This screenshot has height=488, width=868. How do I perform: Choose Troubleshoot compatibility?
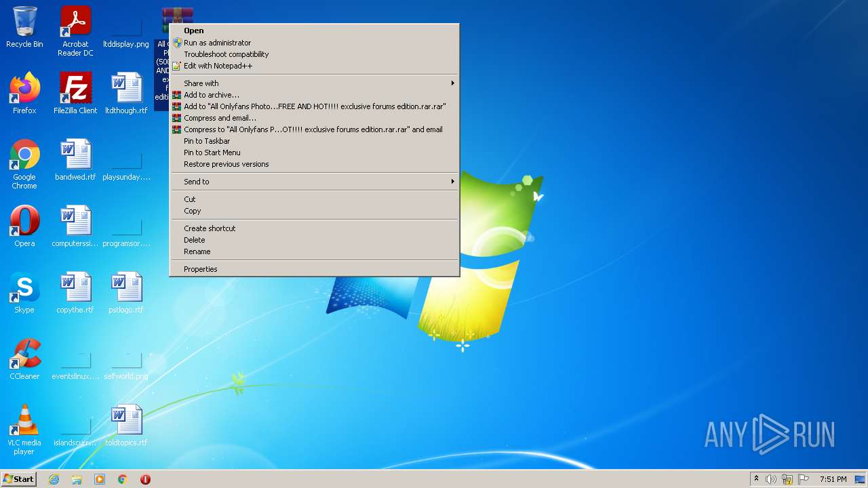point(314,54)
